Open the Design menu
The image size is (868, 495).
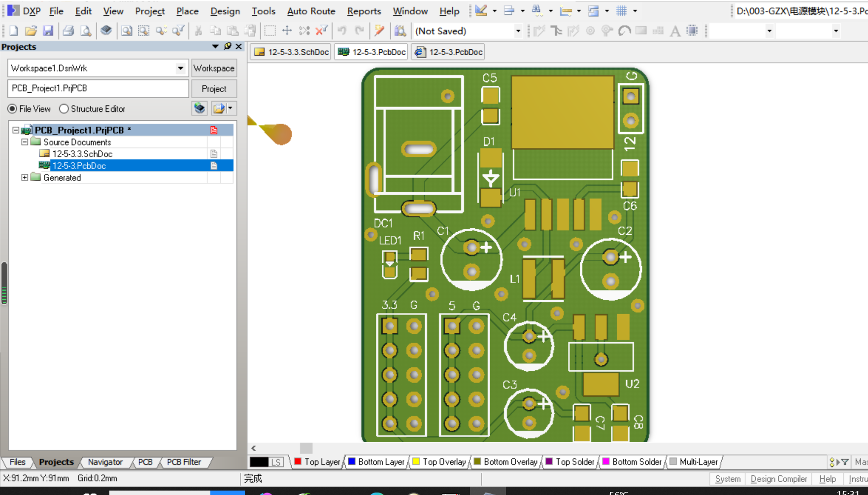coord(225,11)
